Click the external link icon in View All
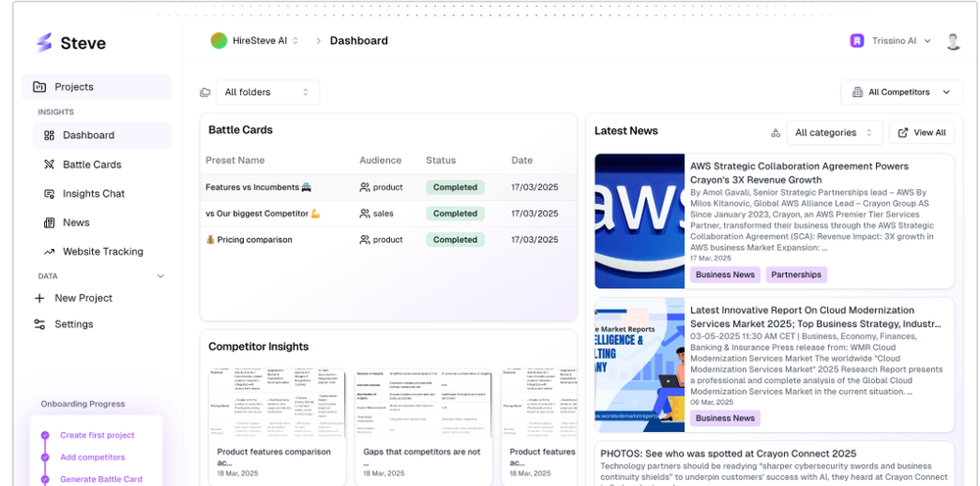Screen dimensions: 980x486 tap(903, 132)
